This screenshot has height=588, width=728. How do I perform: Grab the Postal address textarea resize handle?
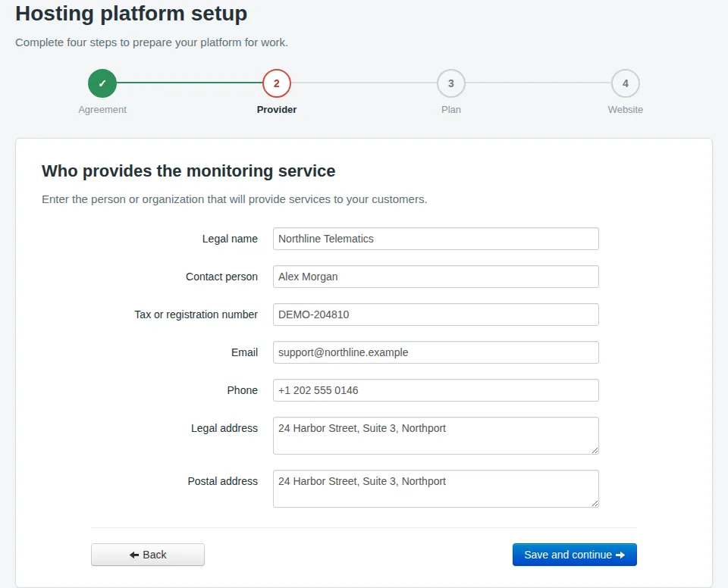595,504
